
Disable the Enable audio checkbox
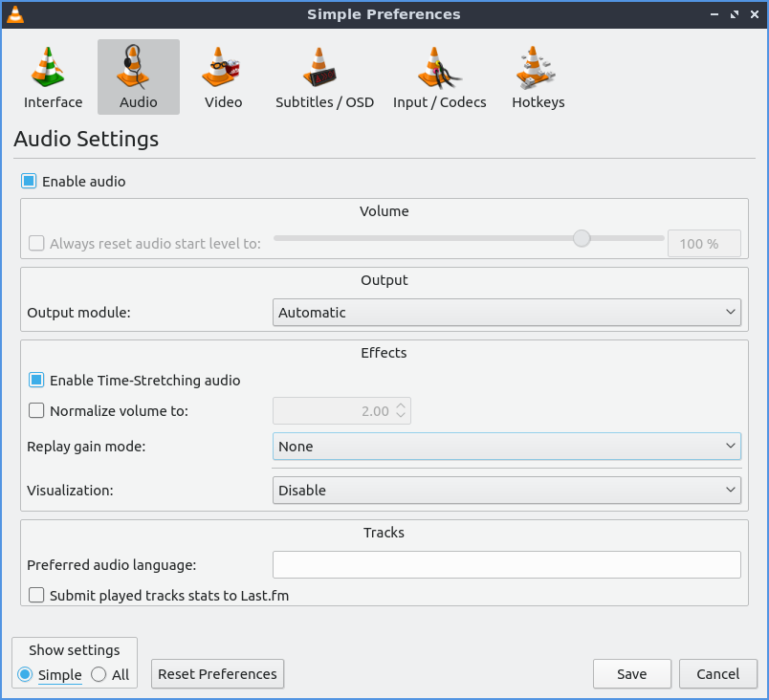[30, 182]
